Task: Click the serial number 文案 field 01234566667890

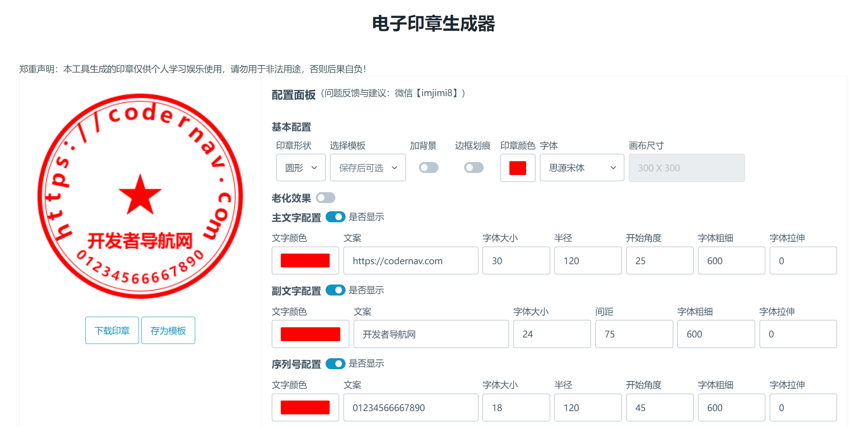Action: pyautogui.click(x=411, y=407)
